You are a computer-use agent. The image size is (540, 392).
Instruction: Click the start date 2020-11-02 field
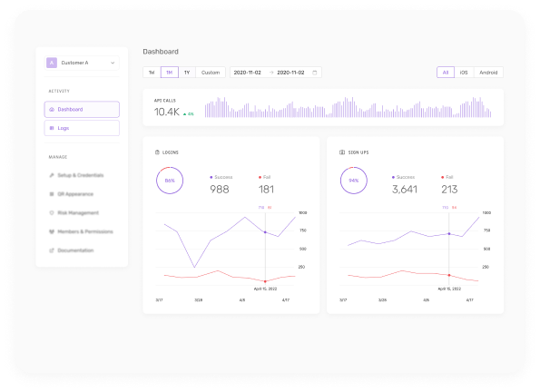247,73
